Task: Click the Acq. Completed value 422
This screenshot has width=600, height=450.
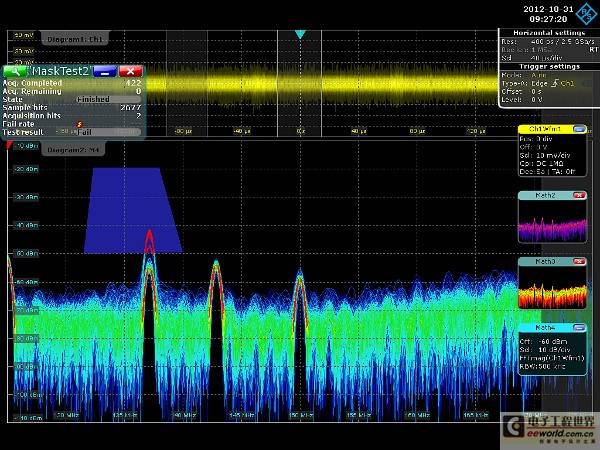Action: coord(133,83)
